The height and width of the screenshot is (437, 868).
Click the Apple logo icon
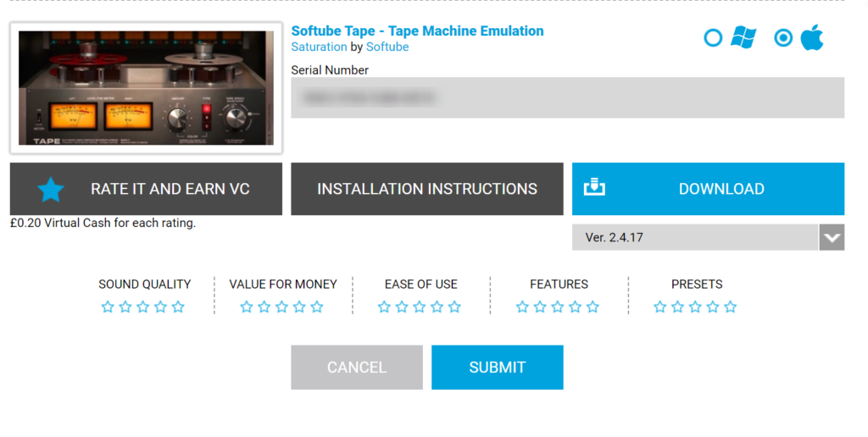coord(811,37)
